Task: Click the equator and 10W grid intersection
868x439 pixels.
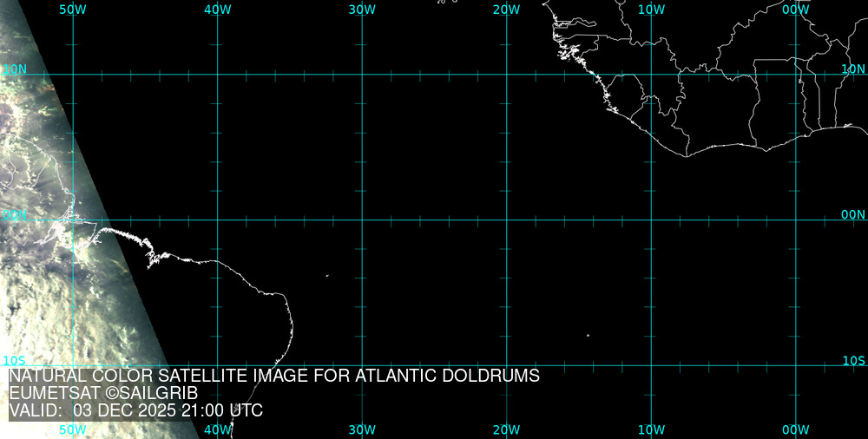Action: pyautogui.click(x=651, y=219)
